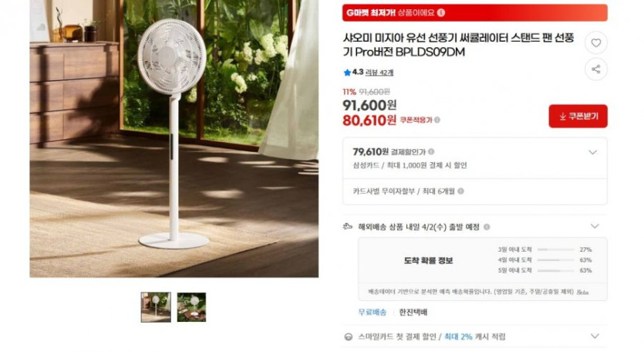This screenshot has height=352, width=644.
Task: Click info icon next to 쿠폰적용가
Action: 437,120
